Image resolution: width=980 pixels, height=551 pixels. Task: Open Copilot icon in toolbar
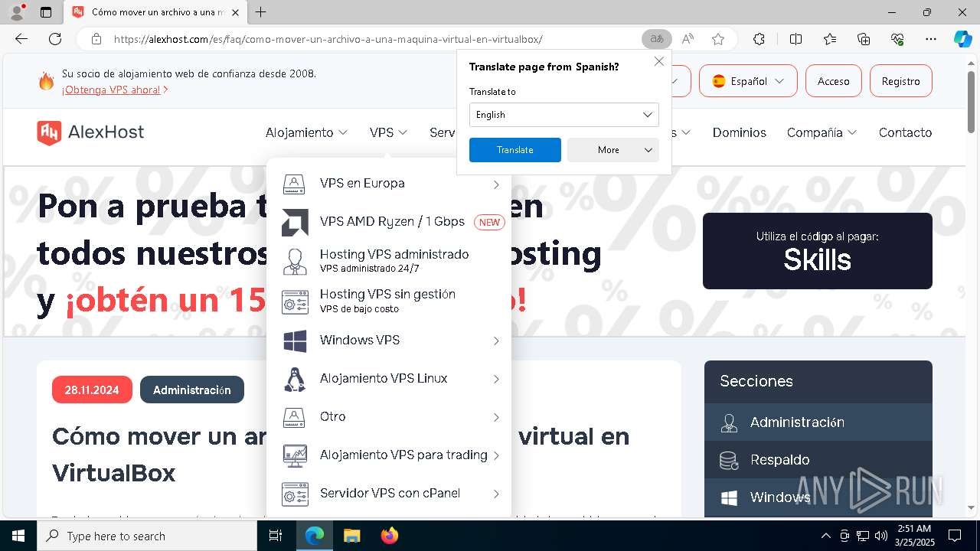pyautogui.click(x=962, y=39)
